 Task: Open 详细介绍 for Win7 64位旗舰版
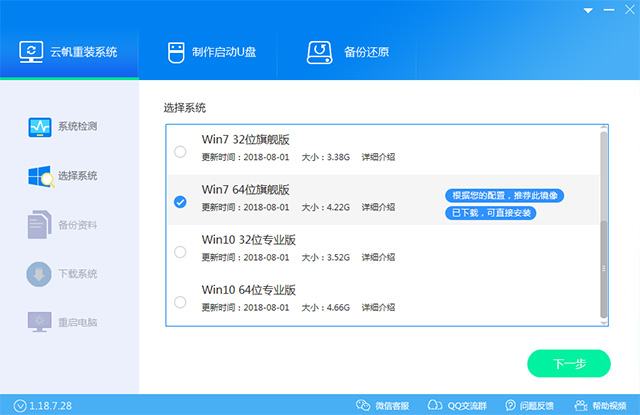point(378,207)
